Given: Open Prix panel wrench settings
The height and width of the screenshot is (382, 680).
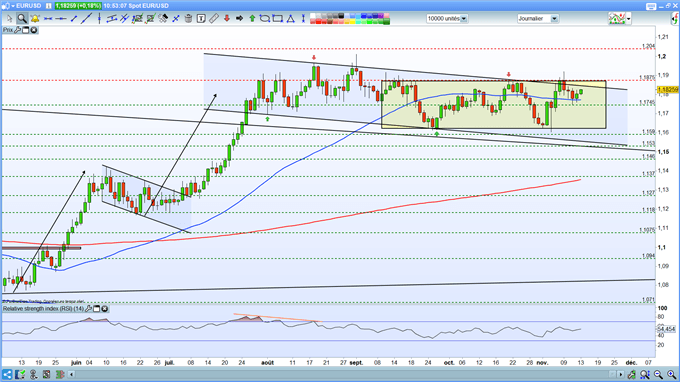Looking at the screenshot, I should pyautogui.click(x=18, y=30).
